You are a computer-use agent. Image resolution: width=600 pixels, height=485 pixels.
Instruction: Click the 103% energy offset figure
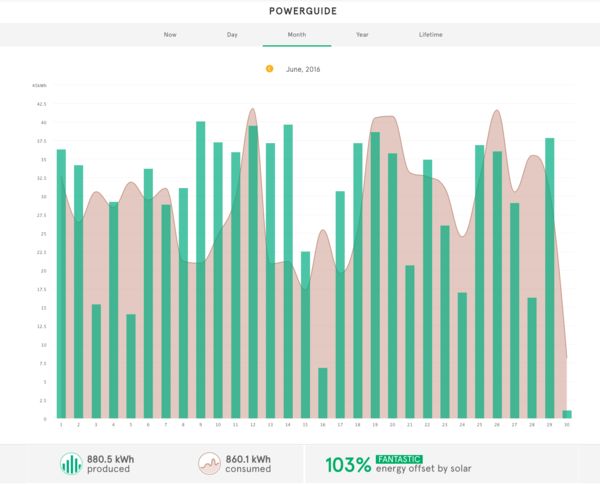(x=348, y=465)
